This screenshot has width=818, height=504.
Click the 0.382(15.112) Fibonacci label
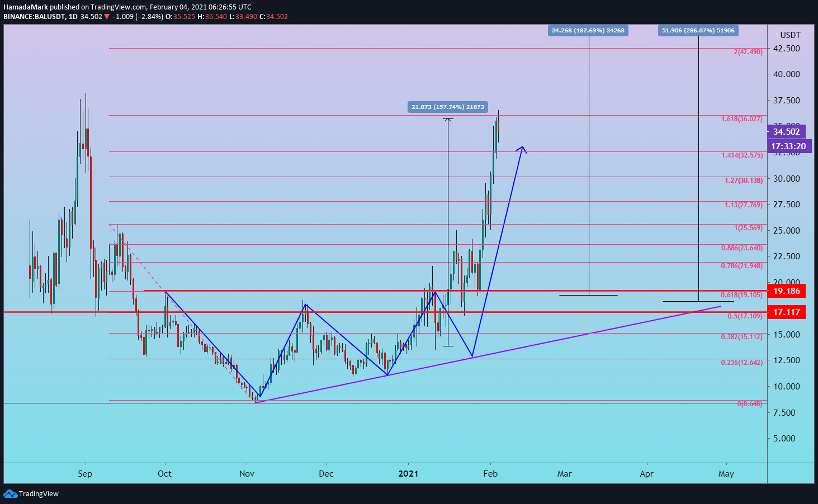pos(742,337)
